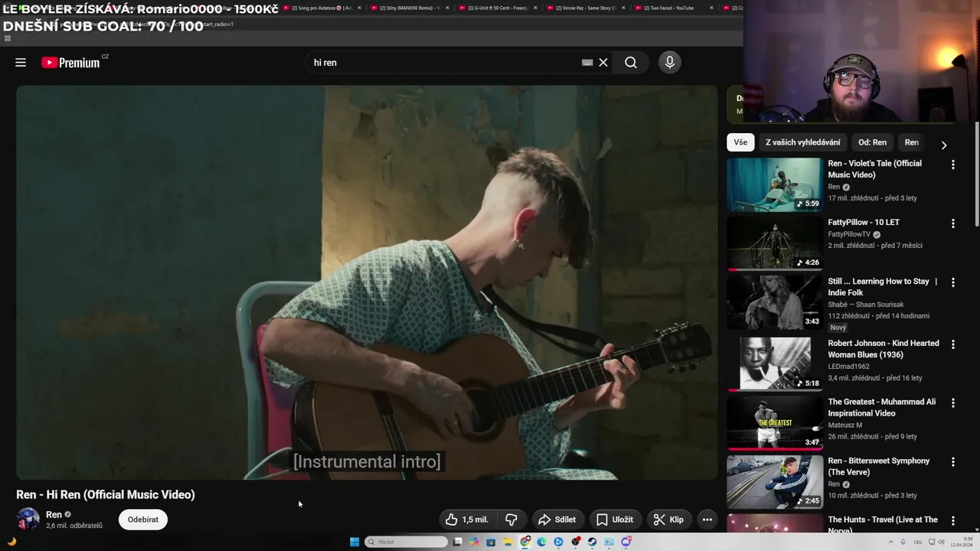Viewport: 980px width, 551px height.
Task: Open Muhammad Ali The Greatest thumbnail 3:47
Action: 775,423
